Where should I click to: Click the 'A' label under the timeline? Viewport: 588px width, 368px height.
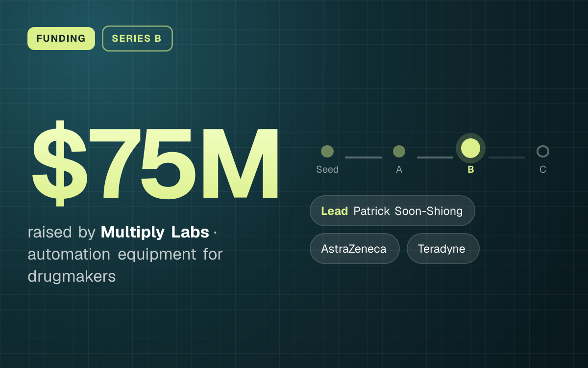pyautogui.click(x=399, y=170)
